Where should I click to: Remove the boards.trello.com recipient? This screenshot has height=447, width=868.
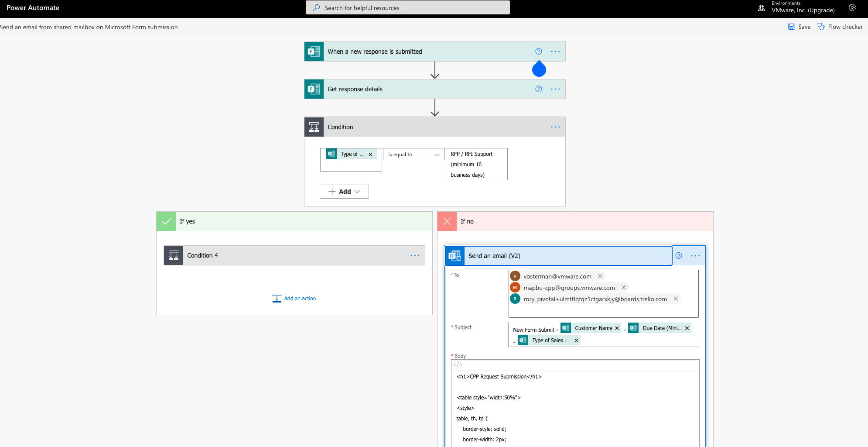point(676,299)
